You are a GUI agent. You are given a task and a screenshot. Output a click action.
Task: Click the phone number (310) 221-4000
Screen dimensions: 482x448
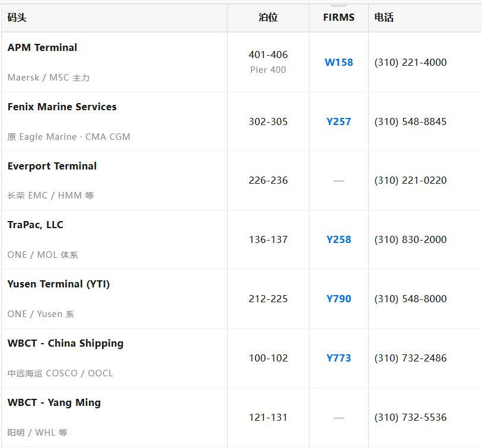point(410,62)
